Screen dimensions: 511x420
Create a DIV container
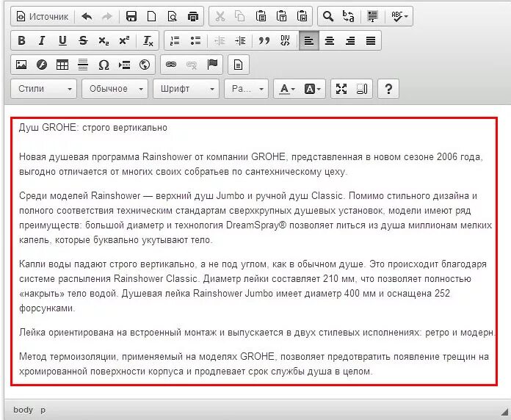[285, 40]
